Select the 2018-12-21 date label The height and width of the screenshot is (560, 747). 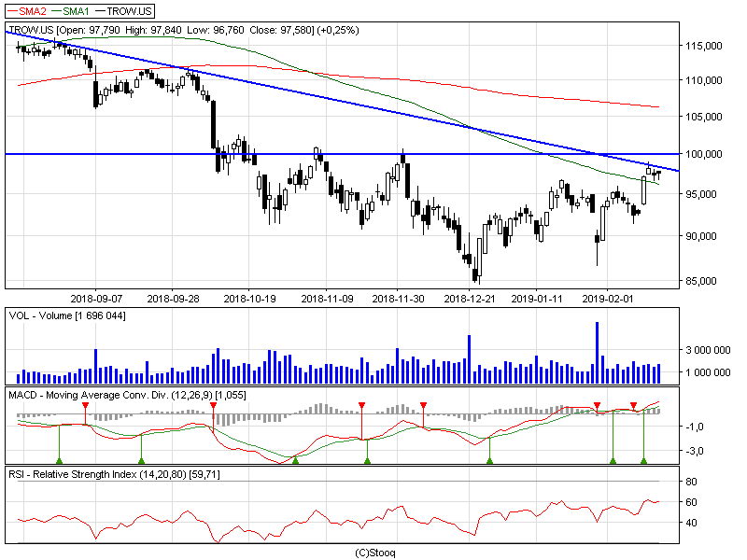pyautogui.click(x=470, y=299)
